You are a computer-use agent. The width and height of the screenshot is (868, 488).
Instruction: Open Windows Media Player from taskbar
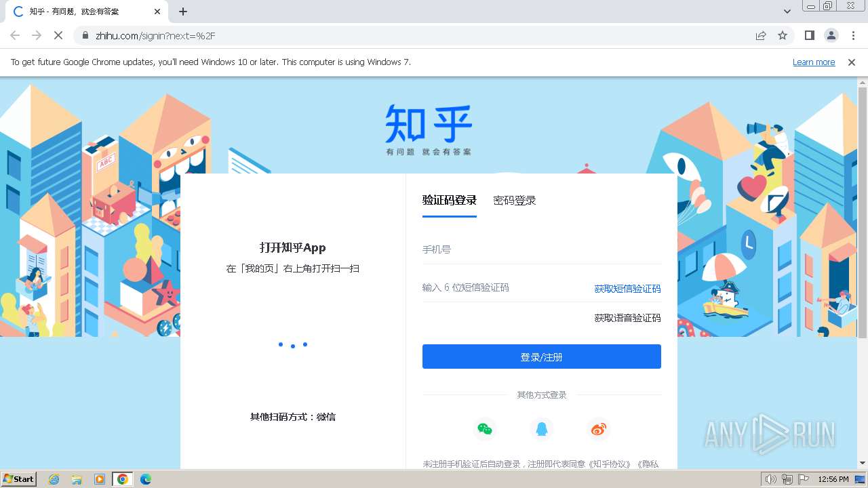[x=100, y=479]
